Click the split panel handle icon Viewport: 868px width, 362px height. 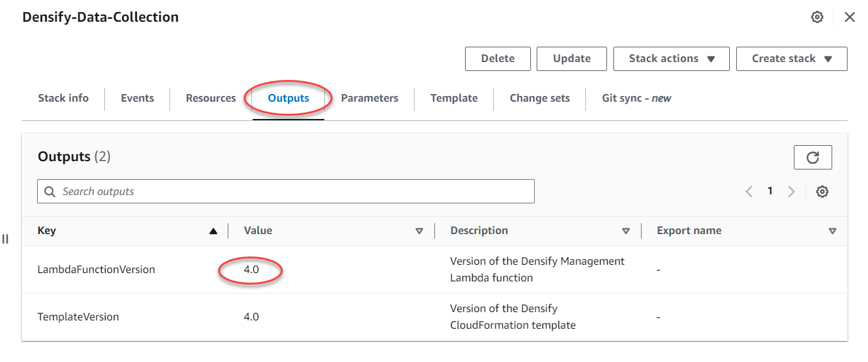click(x=5, y=239)
